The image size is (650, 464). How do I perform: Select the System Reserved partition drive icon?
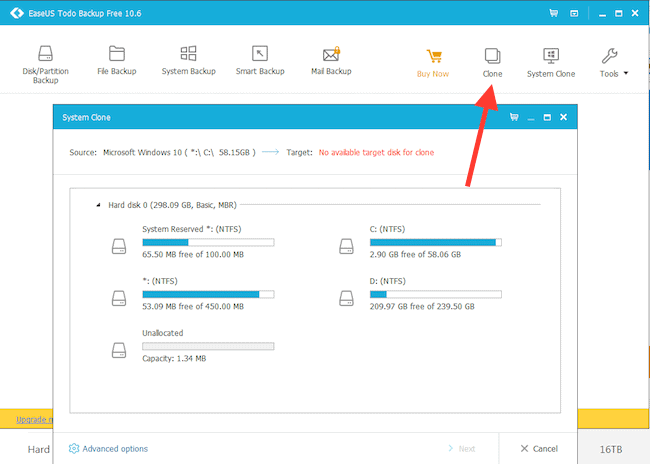click(x=119, y=246)
